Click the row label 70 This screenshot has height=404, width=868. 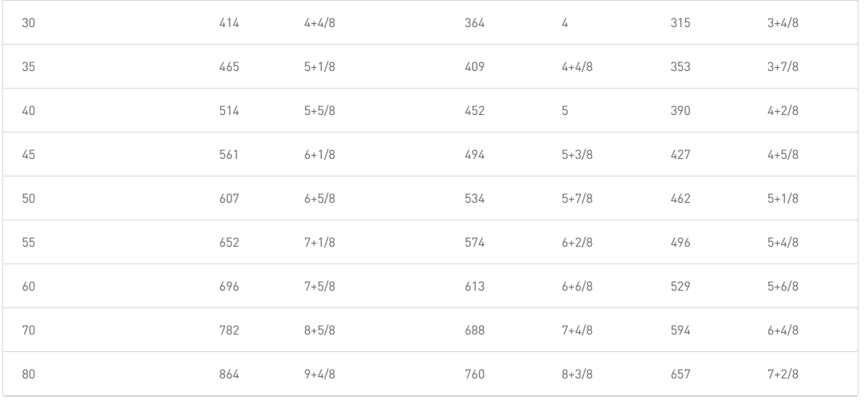[28, 331]
